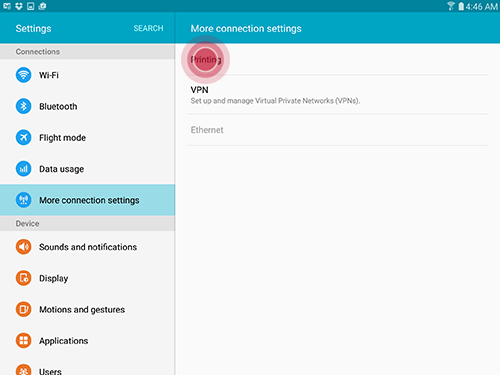The image size is (500, 375).
Task: Select Flight mode in the list
Action: coord(87,138)
